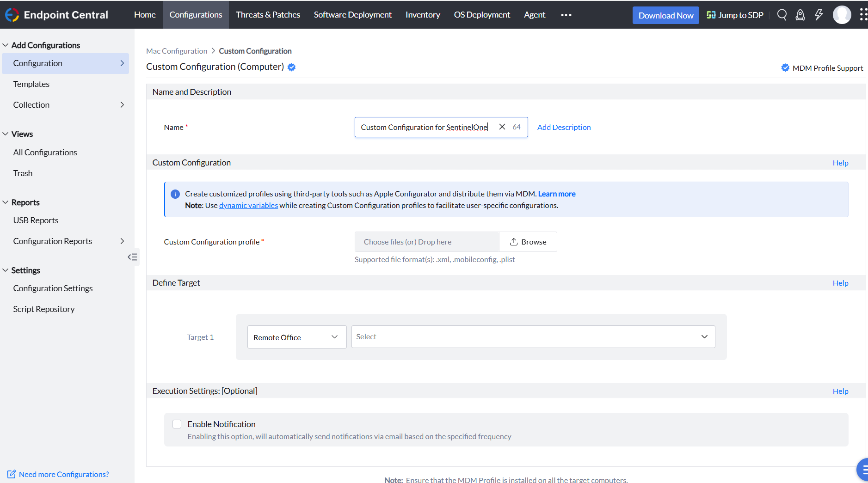This screenshot has width=868, height=483.
Task: Open the ellipsis overflow menu in navigation
Action: (x=565, y=15)
